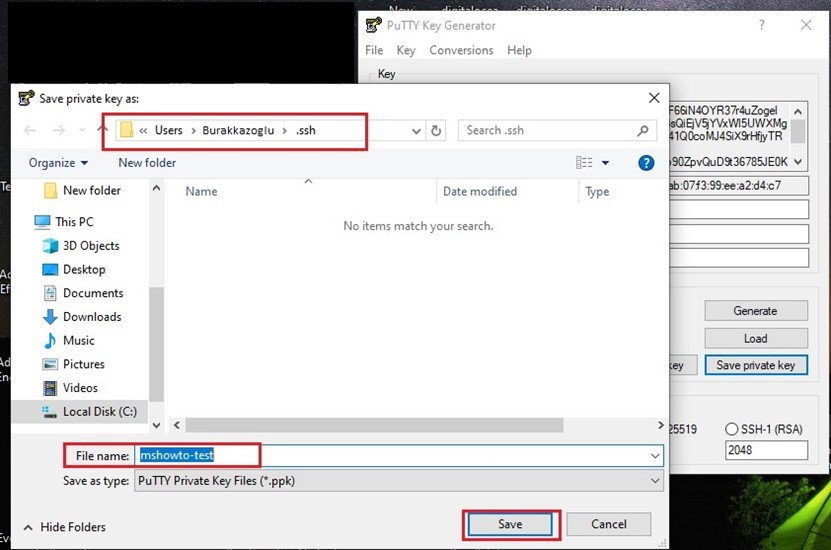Click the Up one level arrow

pyautogui.click(x=102, y=129)
